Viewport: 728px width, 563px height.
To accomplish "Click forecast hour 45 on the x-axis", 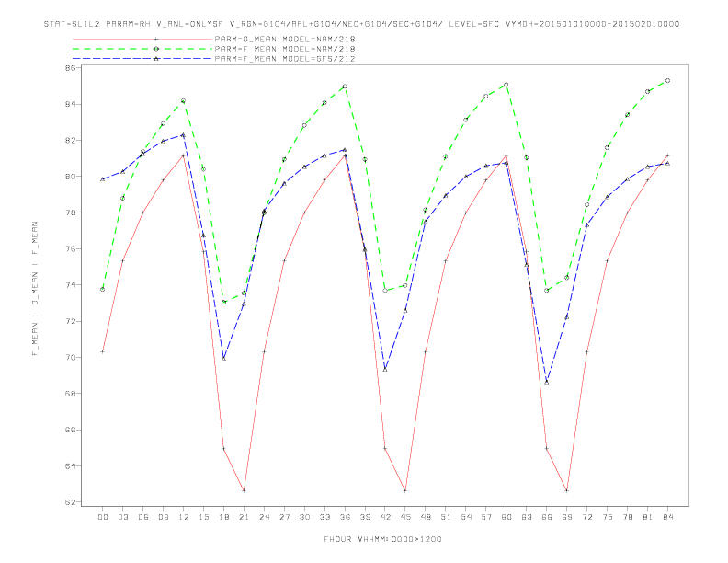I will pos(405,517).
